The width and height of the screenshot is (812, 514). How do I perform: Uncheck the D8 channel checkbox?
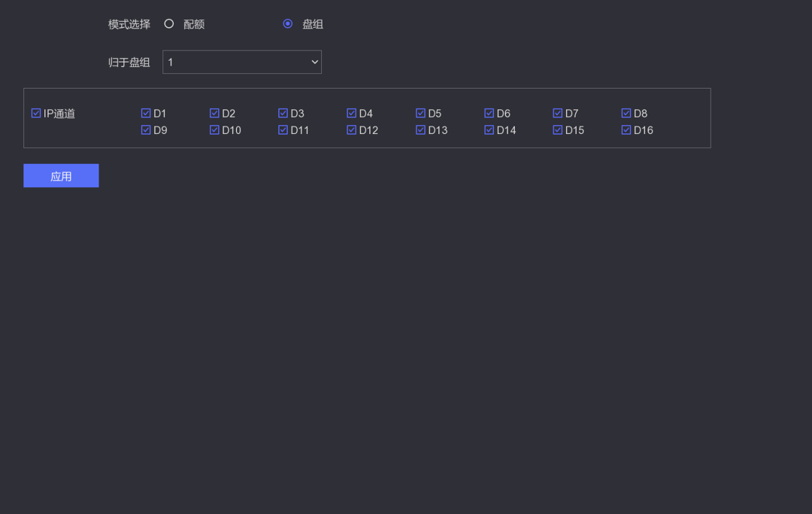(x=626, y=114)
